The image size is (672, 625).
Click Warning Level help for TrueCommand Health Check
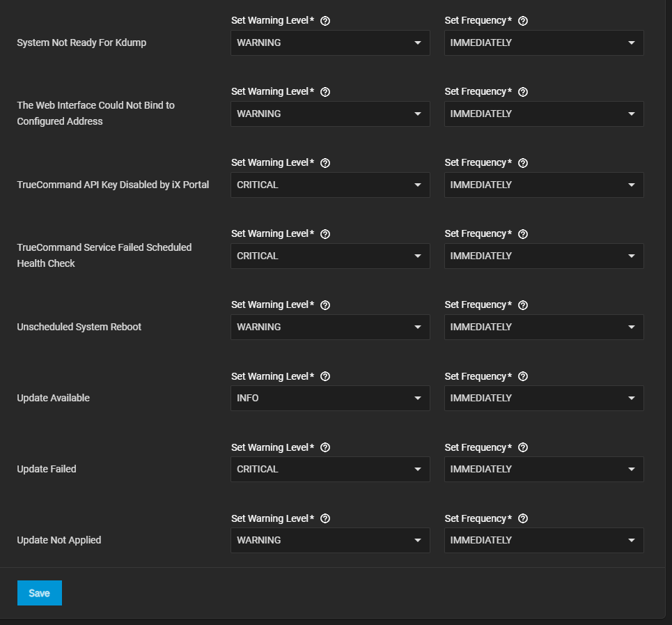coord(325,234)
